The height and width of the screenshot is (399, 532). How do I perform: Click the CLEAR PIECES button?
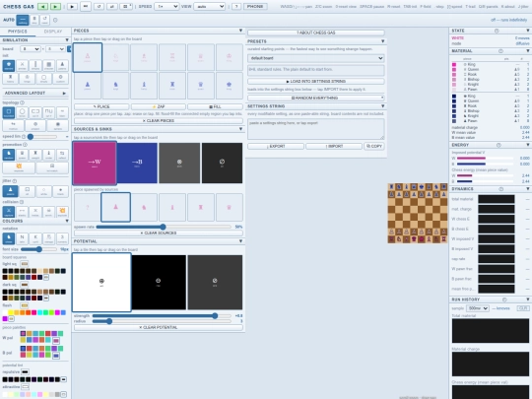pos(159,121)
